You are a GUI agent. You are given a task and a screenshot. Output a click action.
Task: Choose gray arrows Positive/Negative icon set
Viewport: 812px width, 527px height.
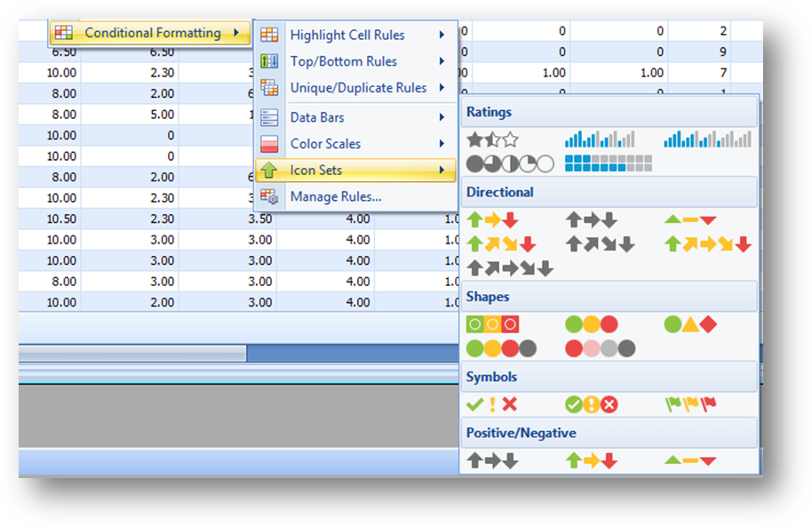[x=492, y=460]
